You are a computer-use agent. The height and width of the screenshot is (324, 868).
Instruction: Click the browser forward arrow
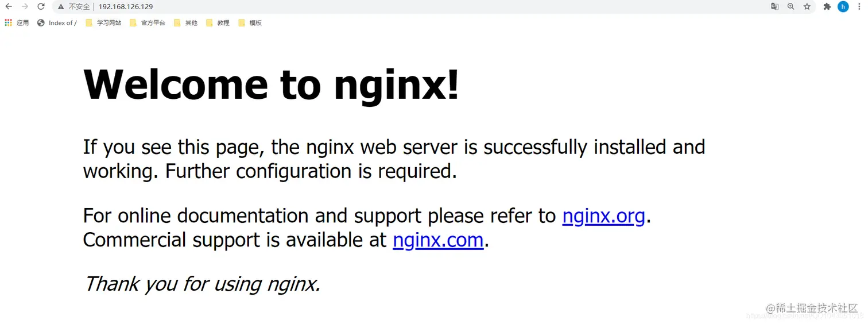[x=25, y=6]
